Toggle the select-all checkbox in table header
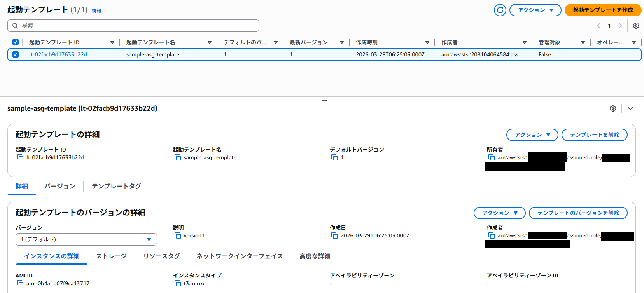 (16, 42)
